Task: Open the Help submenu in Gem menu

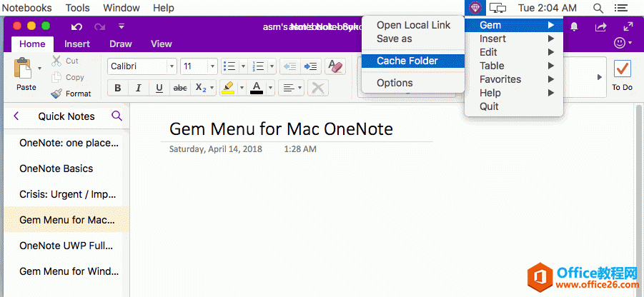Action: [x=514, y=93]
